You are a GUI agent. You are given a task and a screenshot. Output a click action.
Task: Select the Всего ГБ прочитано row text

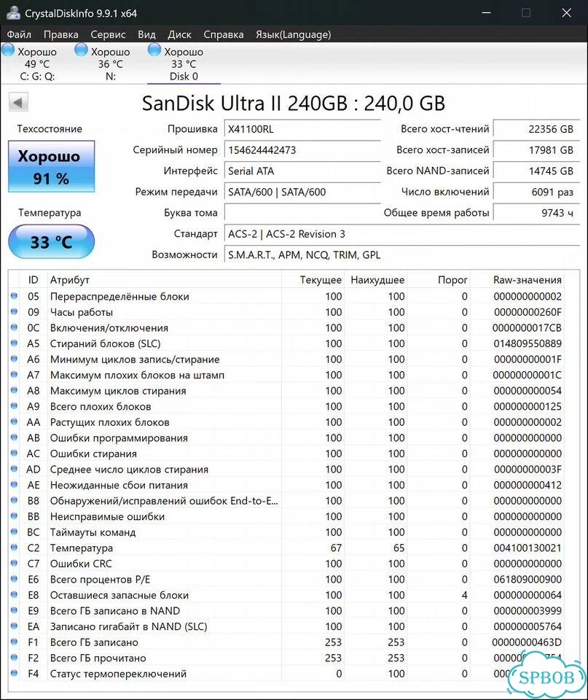98,658
